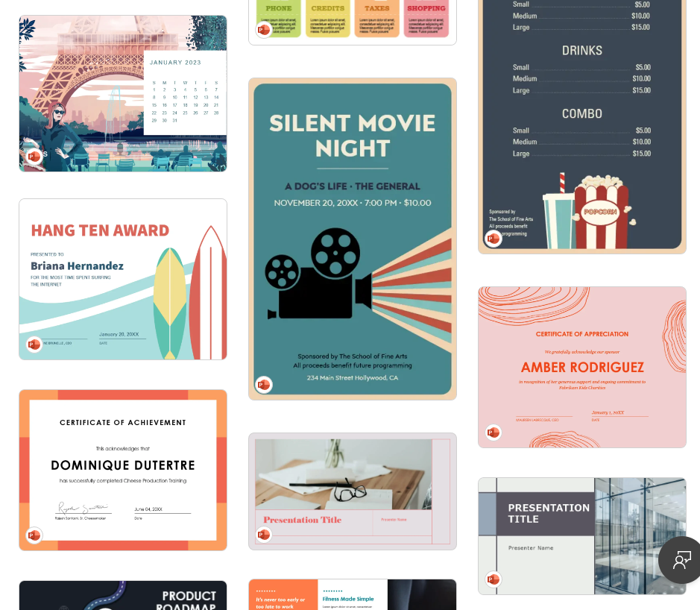Open the Fitness Made Simple template
This screenshot has height=610, width=700.
coord(352,594)
